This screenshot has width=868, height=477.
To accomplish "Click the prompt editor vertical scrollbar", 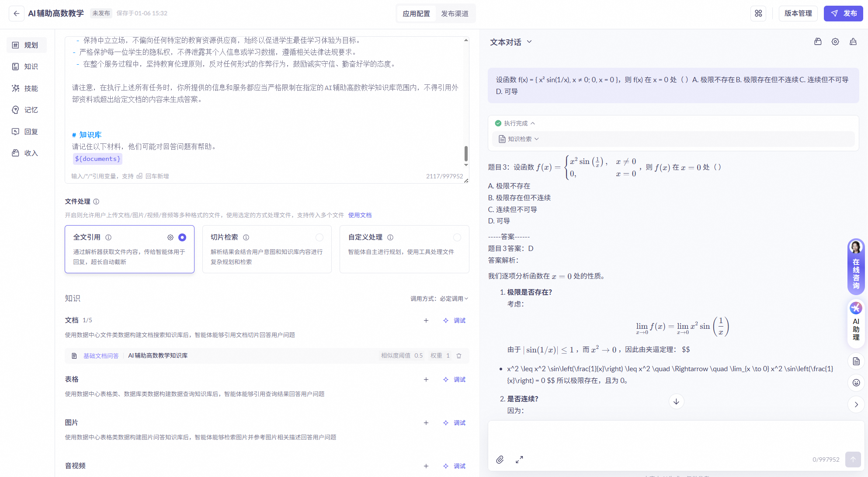I will (x=466, y=153).
